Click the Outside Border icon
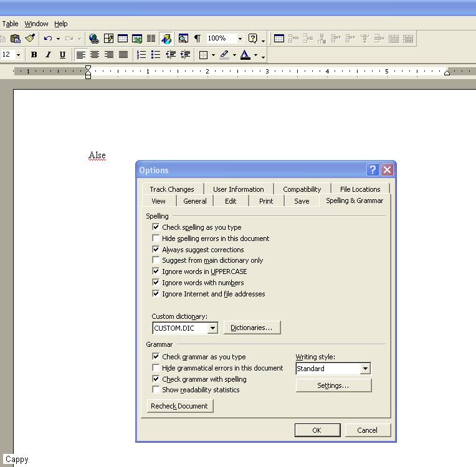 (203, 55)
